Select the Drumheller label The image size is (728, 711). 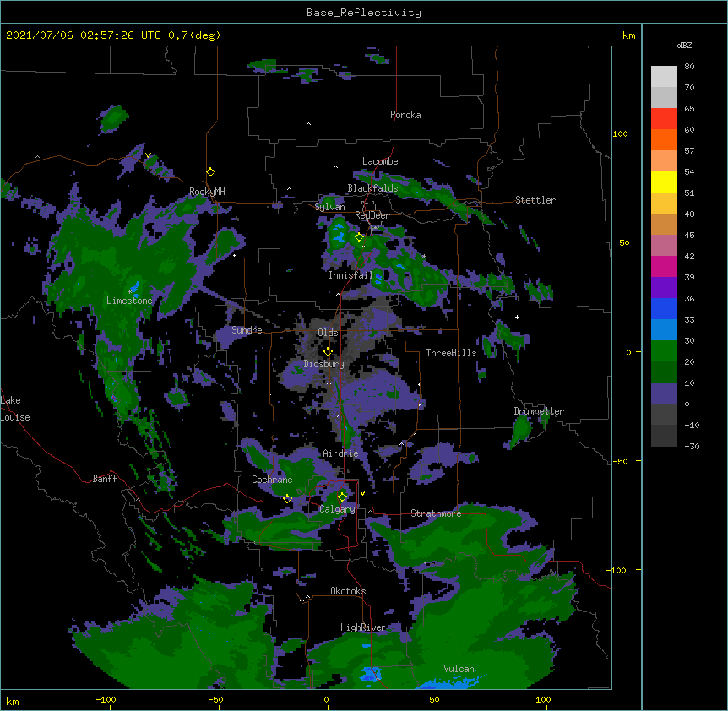539,411
